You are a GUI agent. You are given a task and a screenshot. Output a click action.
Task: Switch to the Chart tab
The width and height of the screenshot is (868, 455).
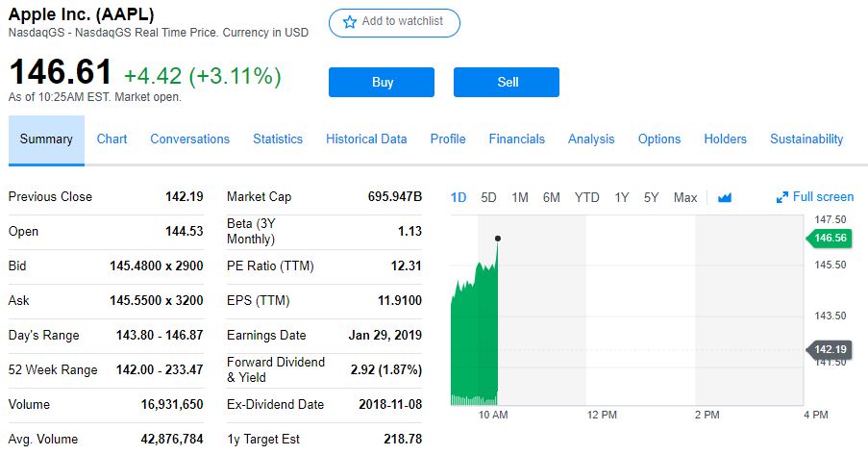click(x=112, y=139)
